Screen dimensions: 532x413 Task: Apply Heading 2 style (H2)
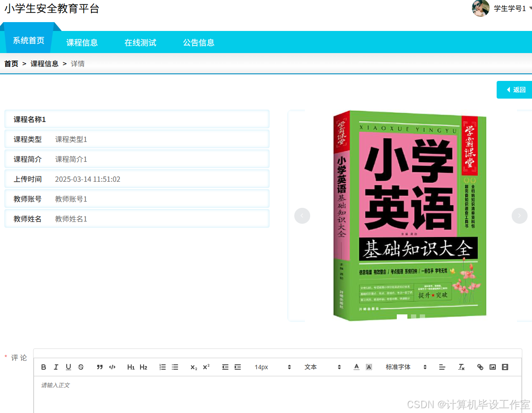(x=143, y=367)
